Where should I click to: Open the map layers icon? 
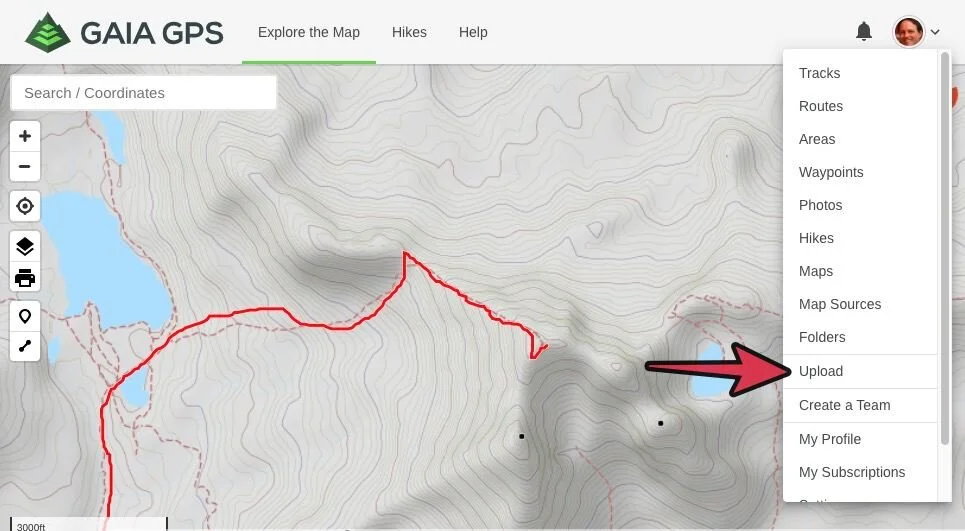click(x=25, y=246)
